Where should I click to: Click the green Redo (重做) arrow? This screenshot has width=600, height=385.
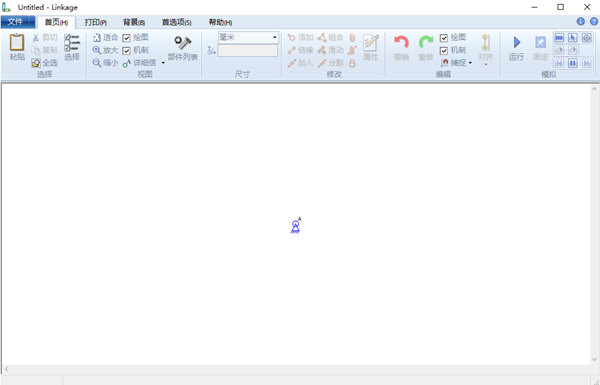[x=426, y=42]
